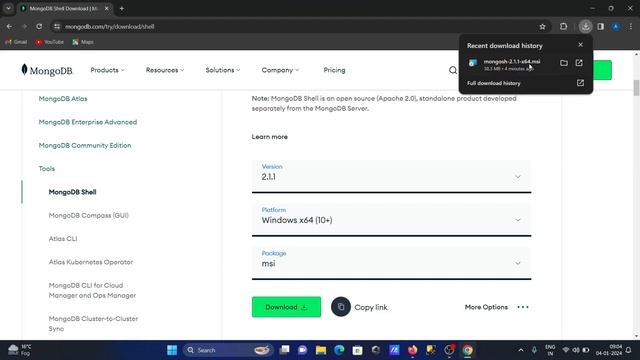Open Microsoft Edge from taskbar
This screenshot has width=640, height=360.
click(339, 350)
